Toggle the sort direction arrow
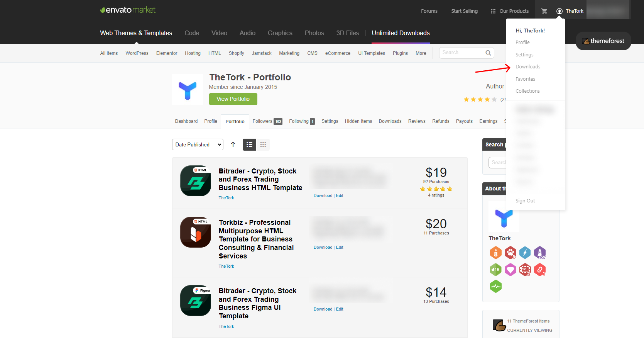Screen dimensions: 644x338 (x=233, y=144)
